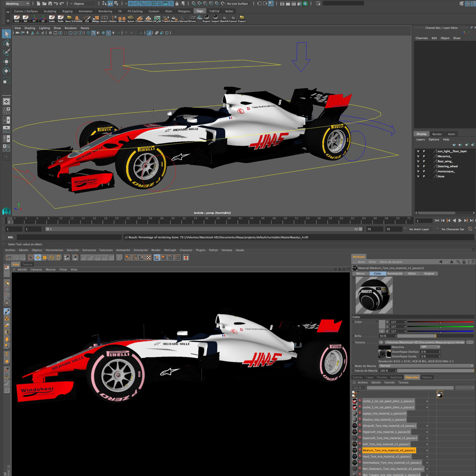Screen dimensions: 476x476
Task: Open the Lighting viewport menu
Action: point(44,28)
